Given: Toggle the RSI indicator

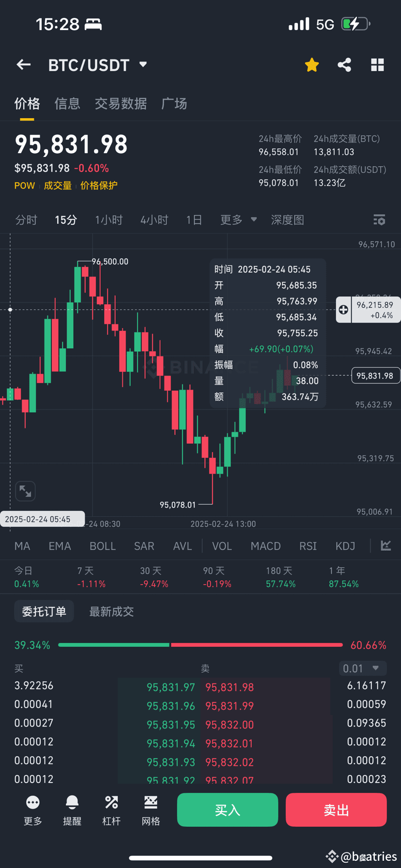Looking at the screenshot, I should point(308,546).
